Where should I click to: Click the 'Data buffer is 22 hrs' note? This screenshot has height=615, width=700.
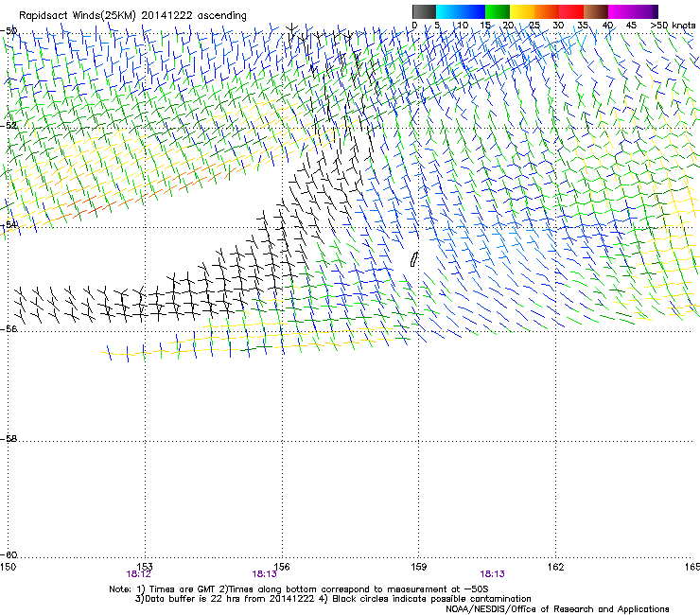tap(333, 599)
